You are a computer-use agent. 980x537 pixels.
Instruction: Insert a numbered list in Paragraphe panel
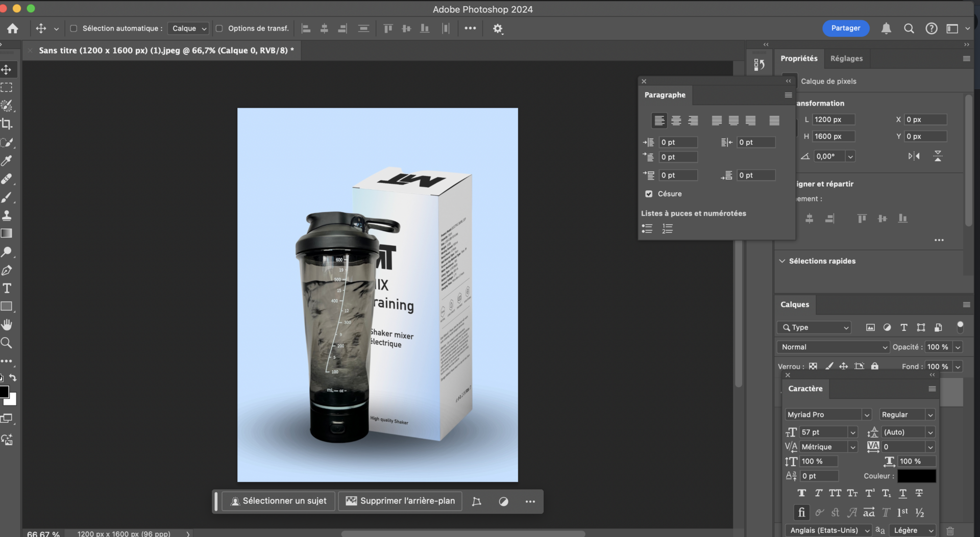668,228
